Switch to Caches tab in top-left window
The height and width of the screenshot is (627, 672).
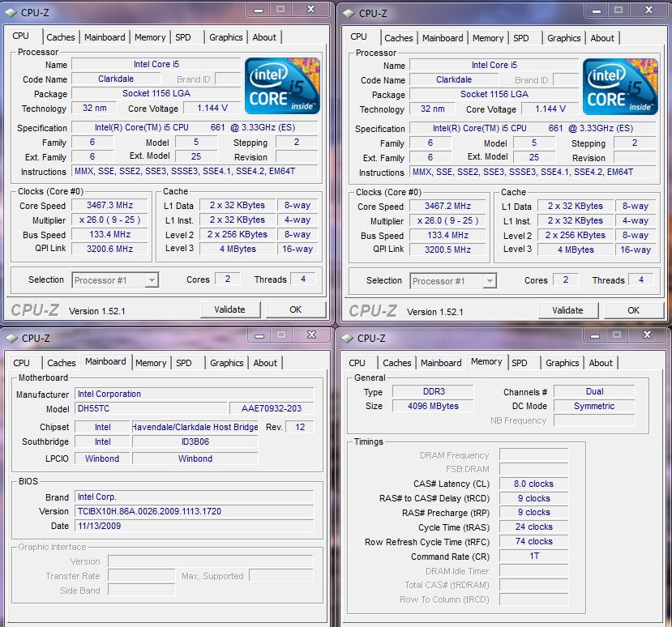61,37
